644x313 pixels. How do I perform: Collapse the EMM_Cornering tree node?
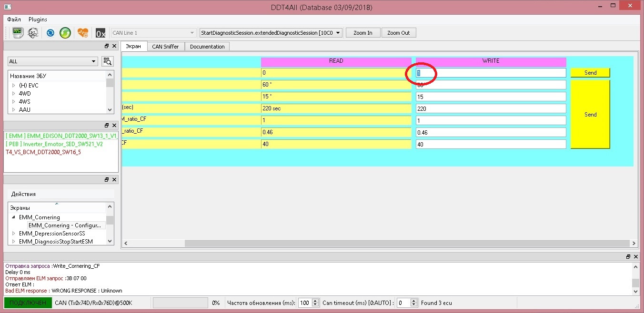click(x=14, y=217)
